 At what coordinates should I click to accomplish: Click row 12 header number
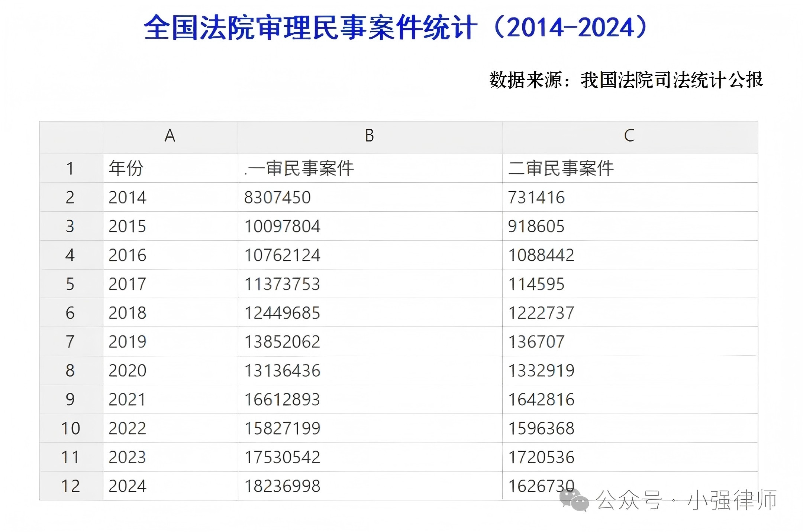tap(70, 486)
